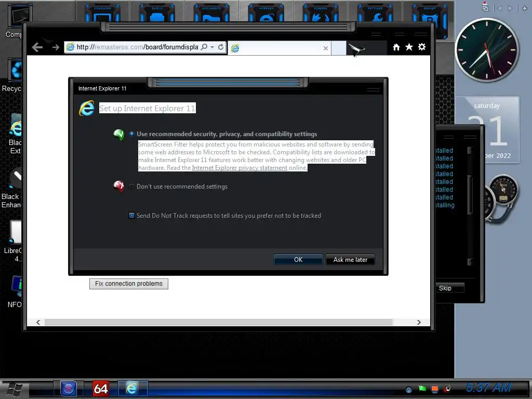Click the Internet Explorer logo in dialog

tap(87, 108)
